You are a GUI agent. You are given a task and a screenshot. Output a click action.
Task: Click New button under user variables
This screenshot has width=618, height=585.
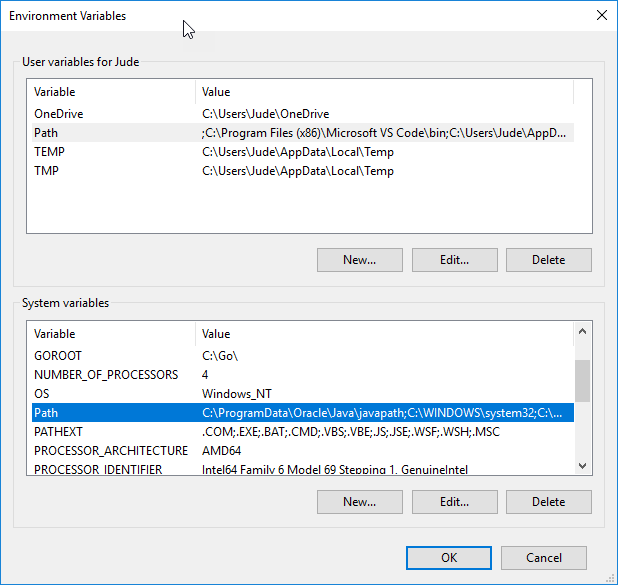click(x=359, y=260)
